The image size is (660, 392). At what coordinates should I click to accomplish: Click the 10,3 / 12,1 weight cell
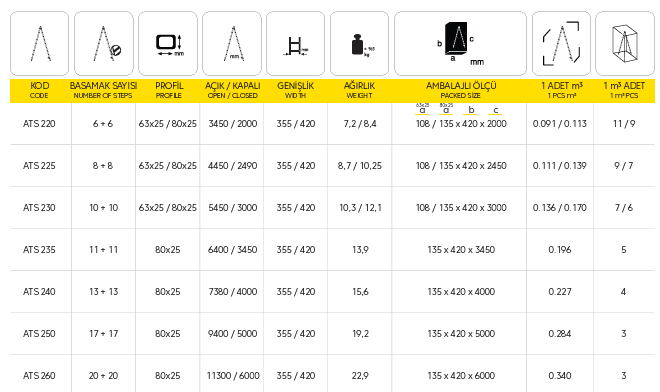(360, 208)
